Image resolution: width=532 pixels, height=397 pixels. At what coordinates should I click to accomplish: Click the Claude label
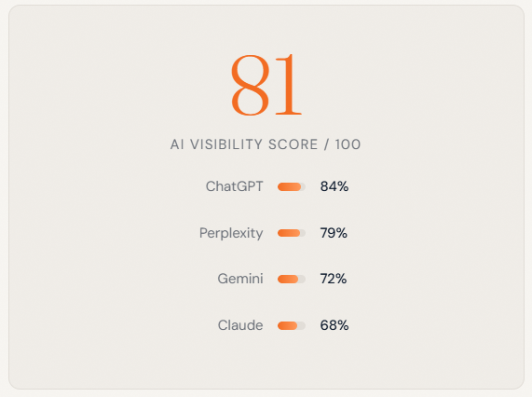[x=240, y=325]
